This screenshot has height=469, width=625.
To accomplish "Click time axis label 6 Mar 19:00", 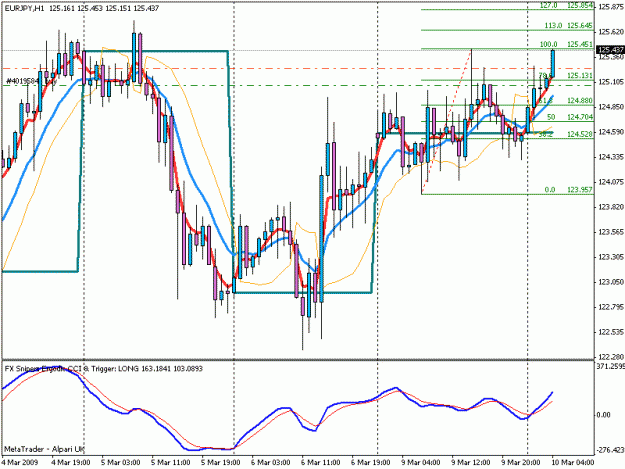I will coord(371,463).
